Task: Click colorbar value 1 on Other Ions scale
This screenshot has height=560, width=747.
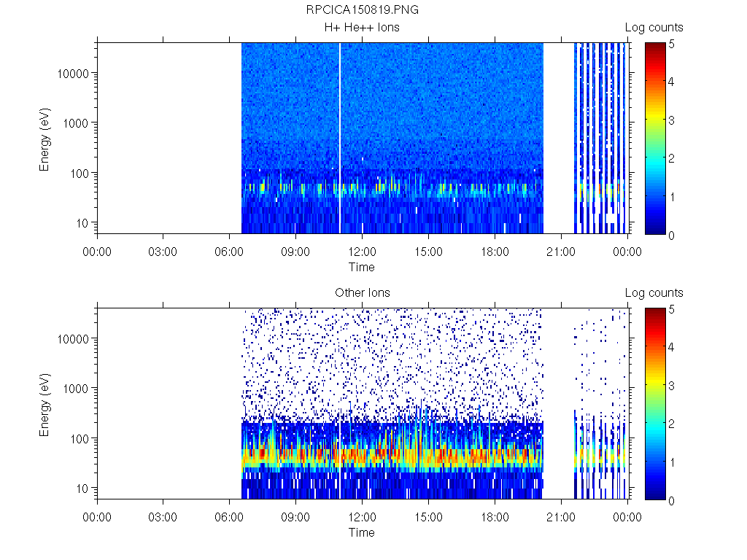Action: coord(672,462)
